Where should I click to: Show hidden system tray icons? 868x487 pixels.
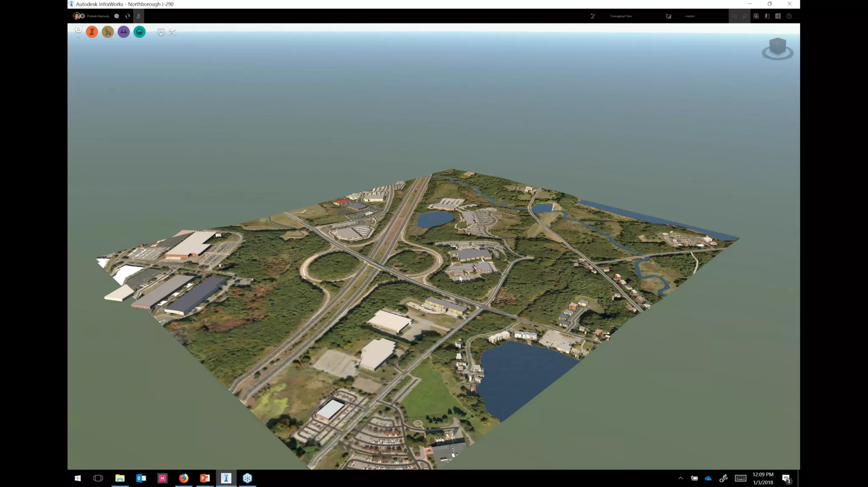coord(681,478)
